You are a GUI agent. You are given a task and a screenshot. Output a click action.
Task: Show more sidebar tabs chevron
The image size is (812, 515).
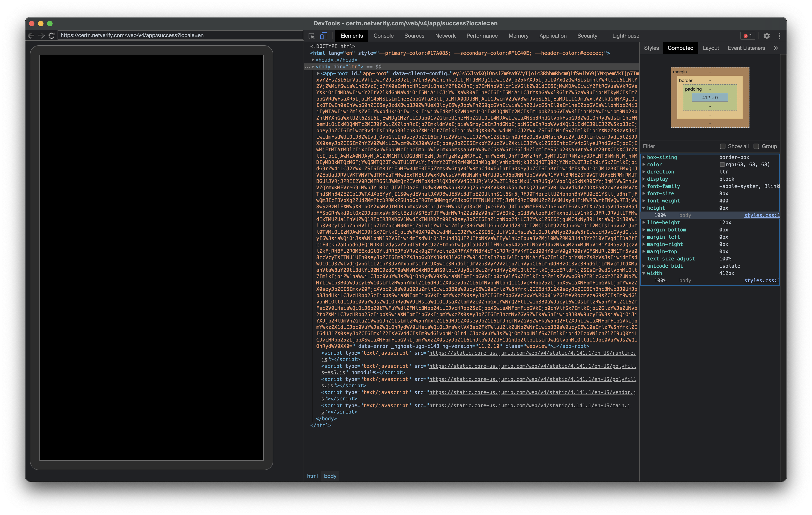point(776,48)
